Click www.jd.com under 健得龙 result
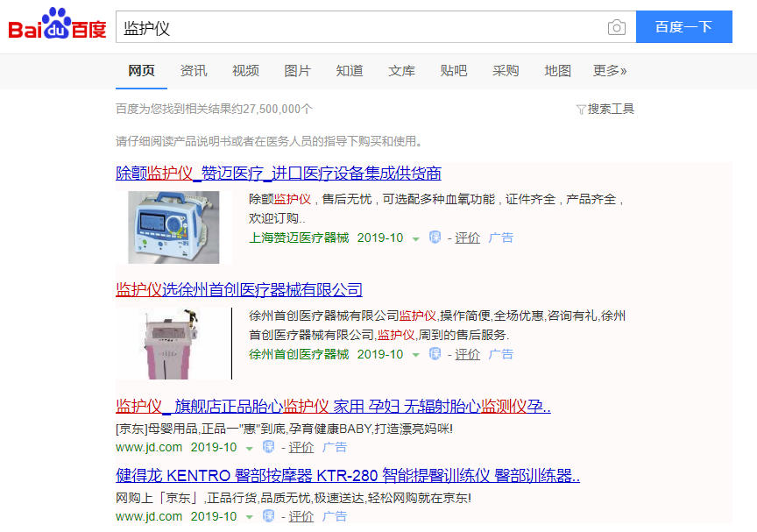This screenshot has width=757, height=532. click(149, 516)
